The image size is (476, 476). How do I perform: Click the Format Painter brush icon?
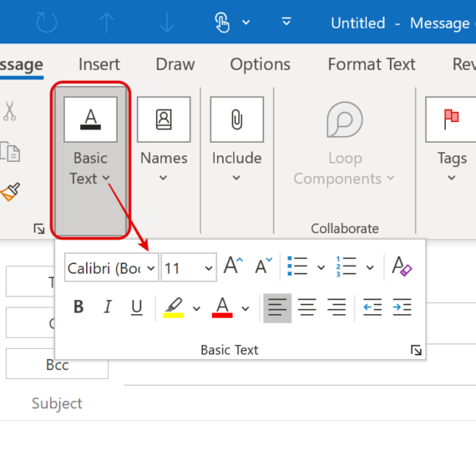click(10, 191)
